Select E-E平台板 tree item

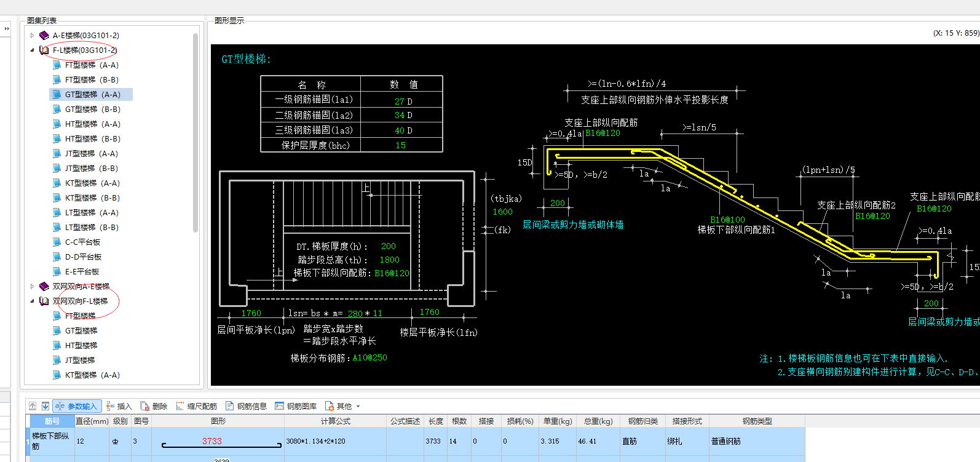[x=82, y=272]
